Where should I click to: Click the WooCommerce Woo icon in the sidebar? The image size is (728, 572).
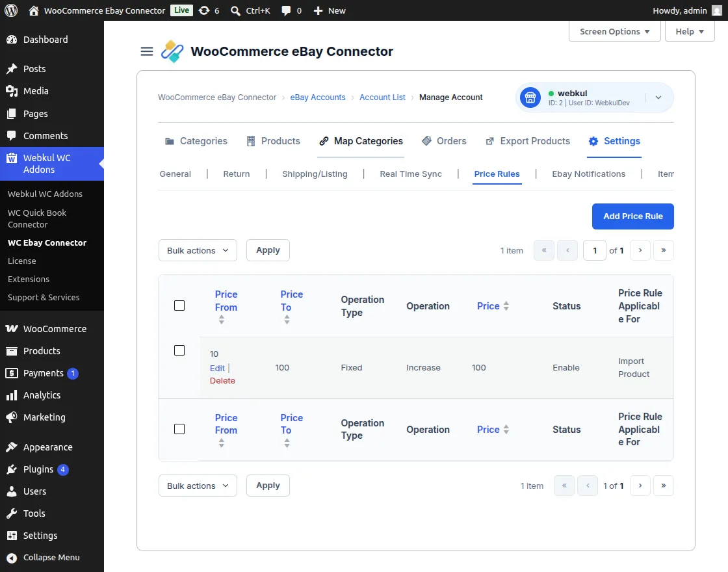12,329
